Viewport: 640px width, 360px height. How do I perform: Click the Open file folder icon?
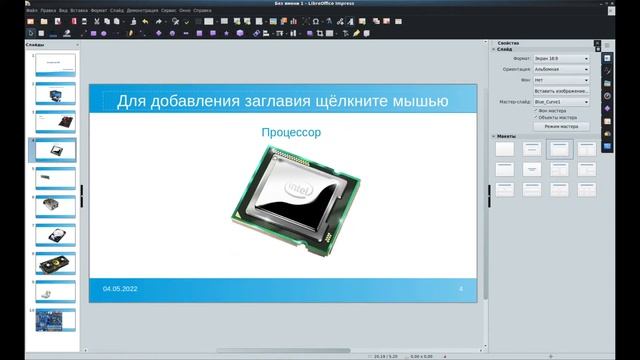(44, 21)
